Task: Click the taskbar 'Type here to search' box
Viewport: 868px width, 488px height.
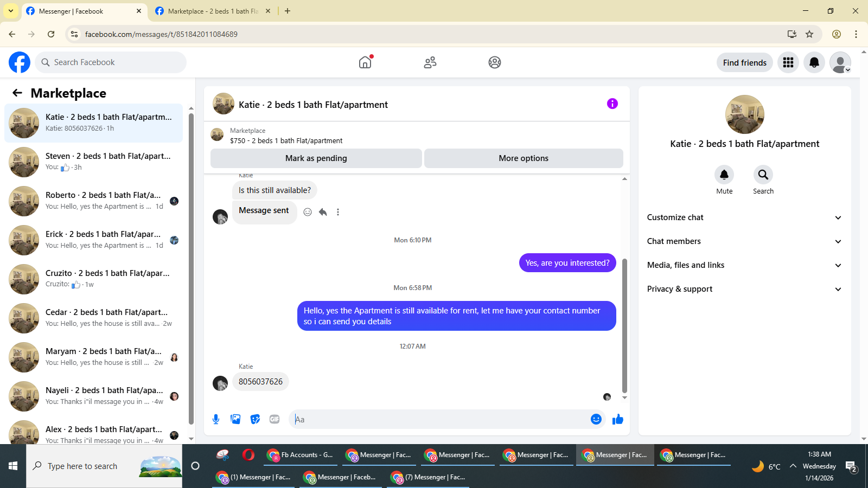Action: 104,466
